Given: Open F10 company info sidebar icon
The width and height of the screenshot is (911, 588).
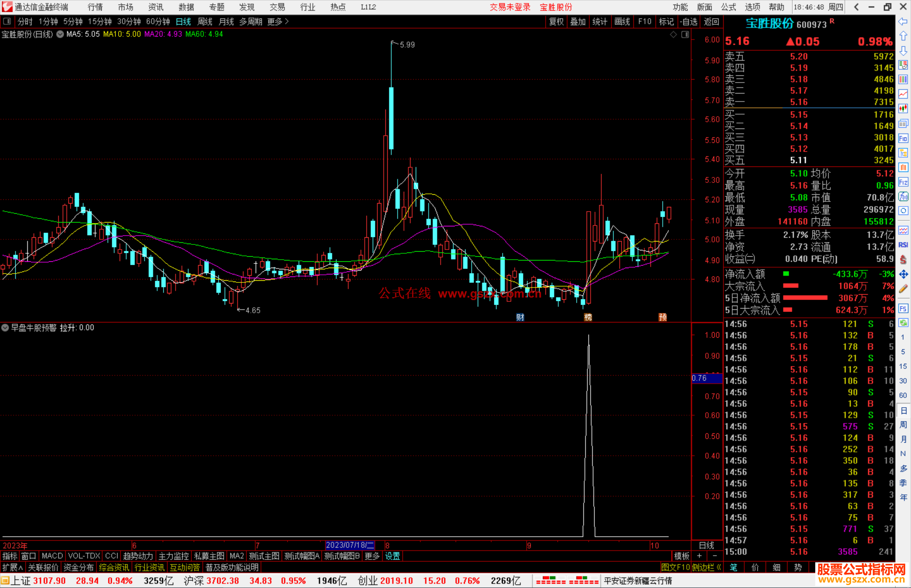Looking at the screenshot, I should click(903, 138).
